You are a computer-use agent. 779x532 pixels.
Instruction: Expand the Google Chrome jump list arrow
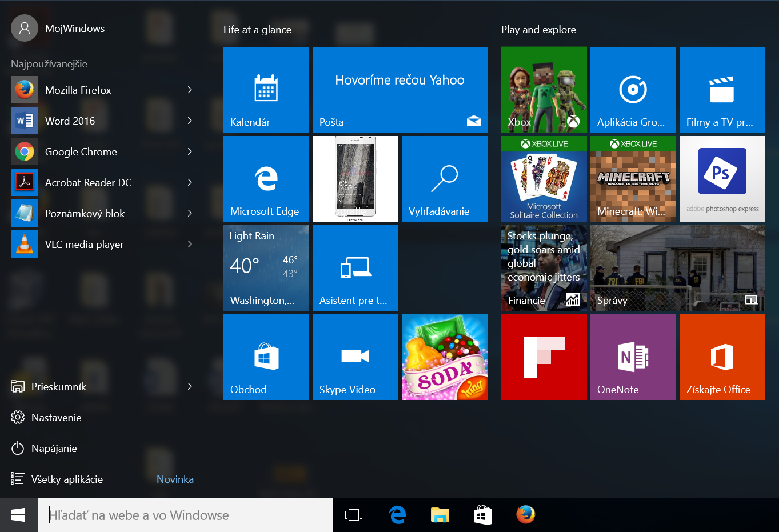190,151
